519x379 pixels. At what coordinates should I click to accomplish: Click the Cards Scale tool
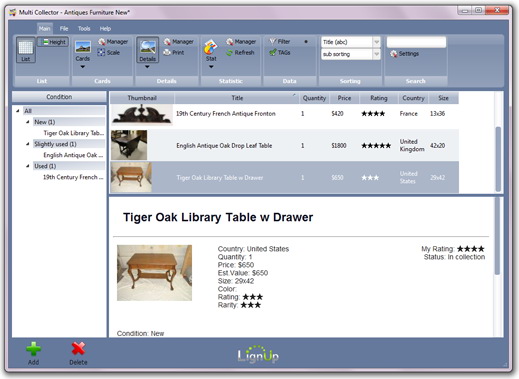pos(109,52)
